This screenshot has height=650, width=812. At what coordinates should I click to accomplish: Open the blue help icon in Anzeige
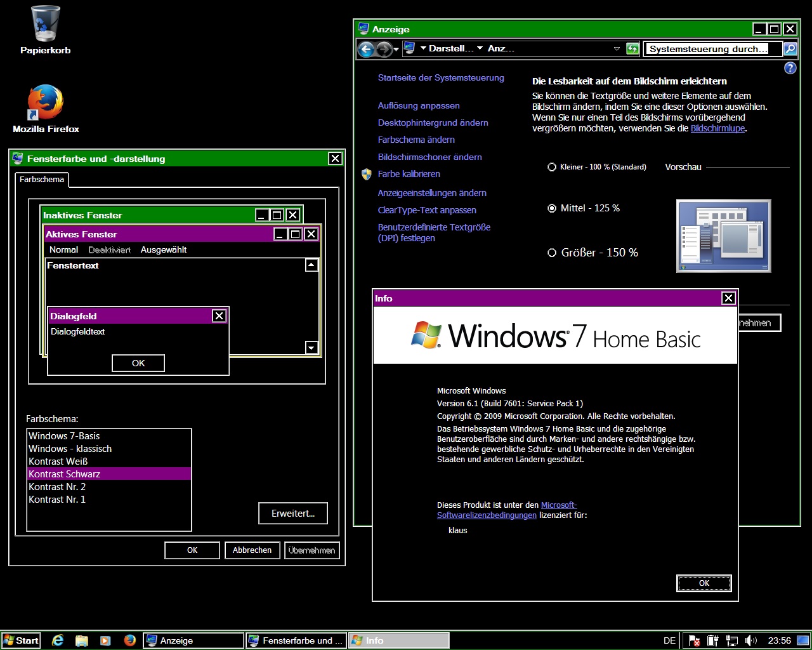[790, 68]
